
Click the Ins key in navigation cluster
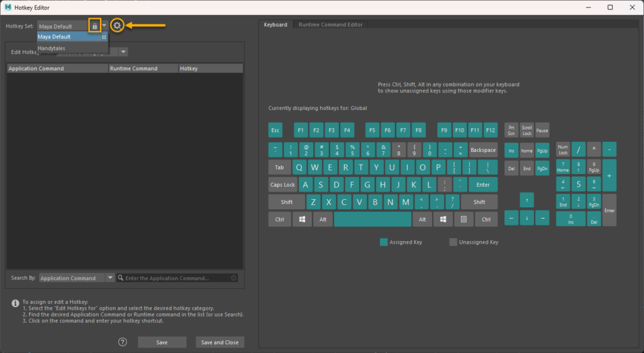(x=511, y=151)
